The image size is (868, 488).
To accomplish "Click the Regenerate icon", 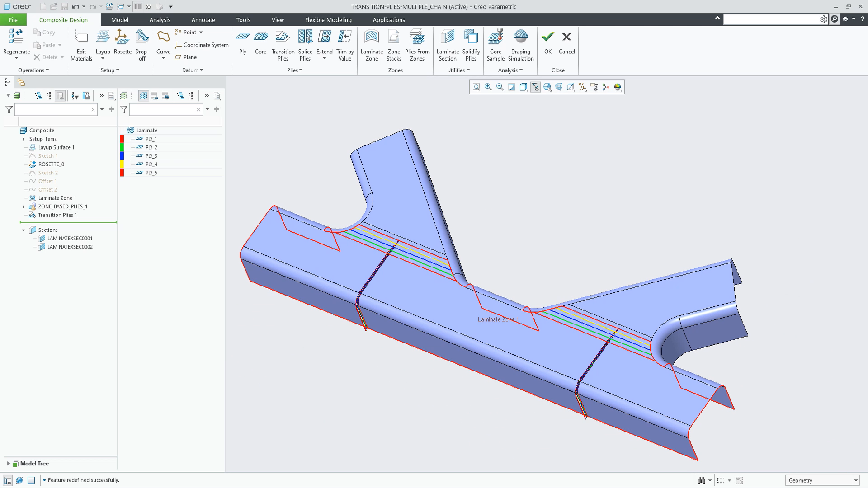I will pos(16,37).
